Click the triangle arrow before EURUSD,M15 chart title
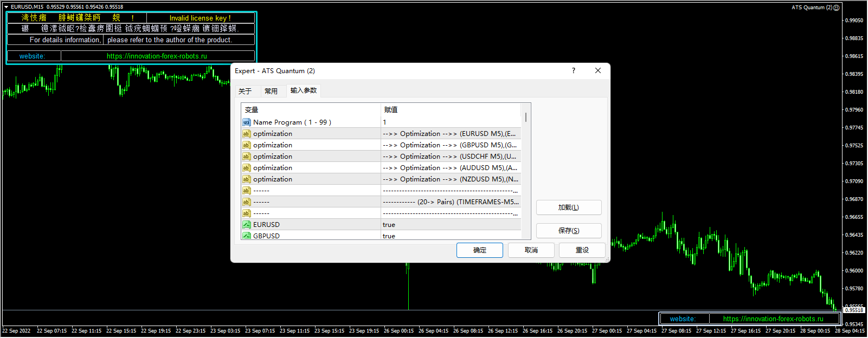 pyautogui.click(x=7, y=7)
